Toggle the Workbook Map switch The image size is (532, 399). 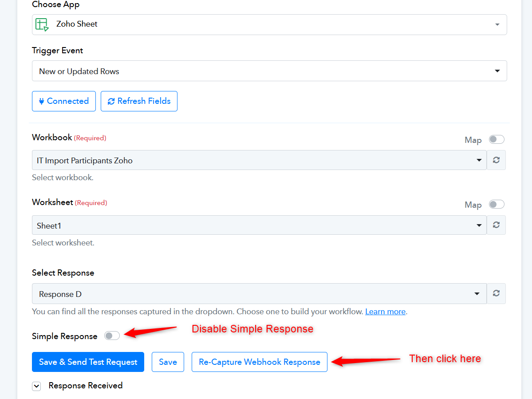click(x=497, y=139)
